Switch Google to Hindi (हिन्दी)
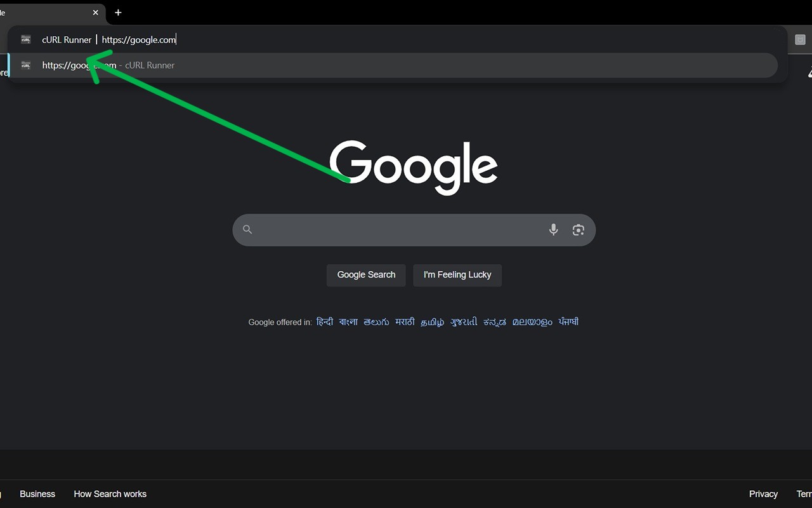The image size is (812, 508). (325, 322)
